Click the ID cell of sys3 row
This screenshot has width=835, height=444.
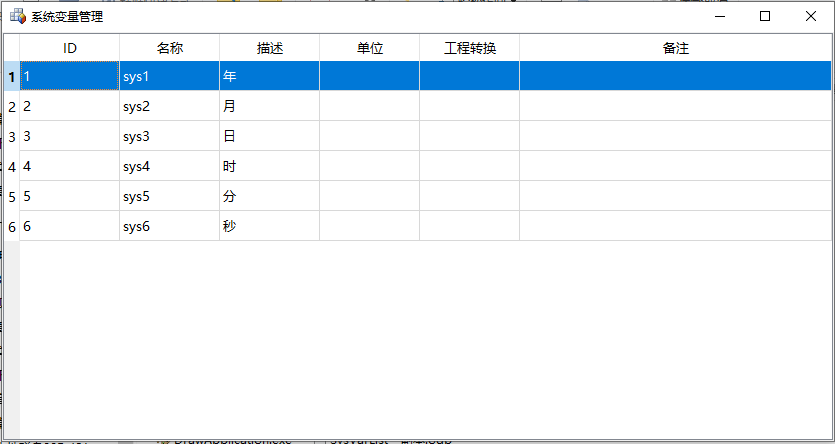[70, 136]
